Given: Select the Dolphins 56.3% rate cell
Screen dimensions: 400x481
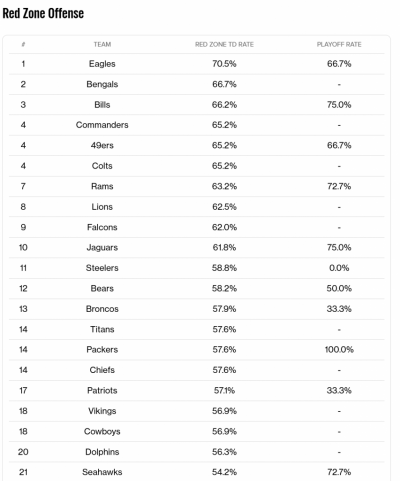Looking at the screenshot, I should tap(224, 452).
